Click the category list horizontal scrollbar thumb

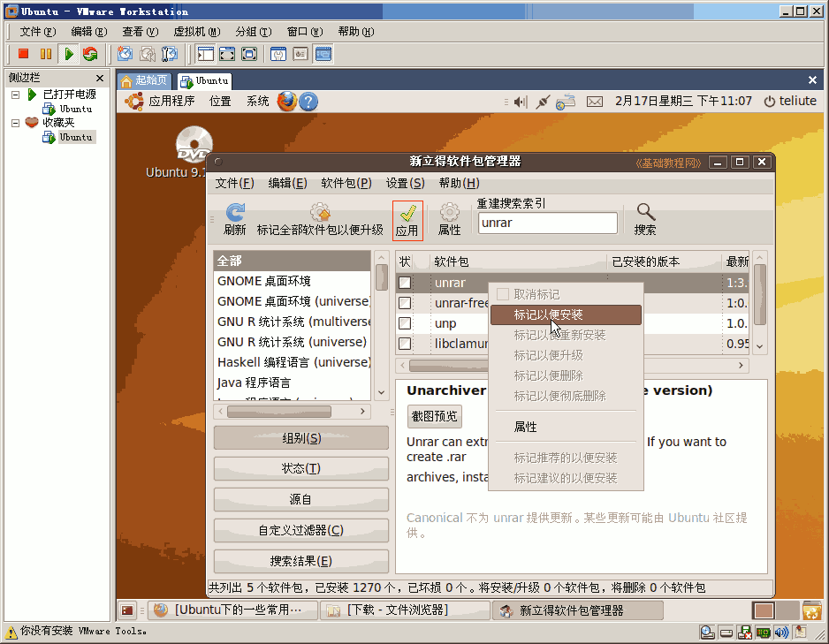279,411
